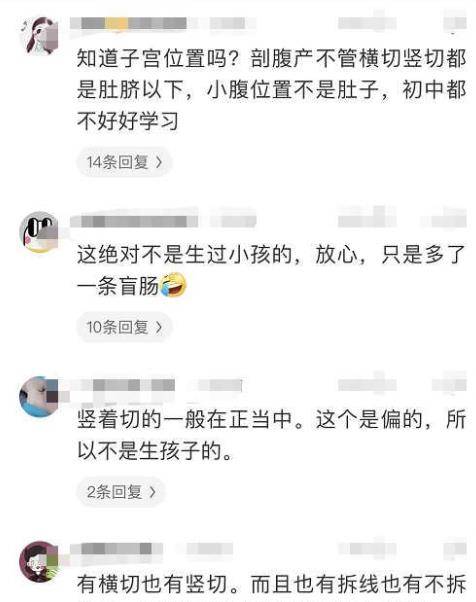Open the third comment's blurred username
The width and height of the screenshot is (476, 602).
[122, 385]
